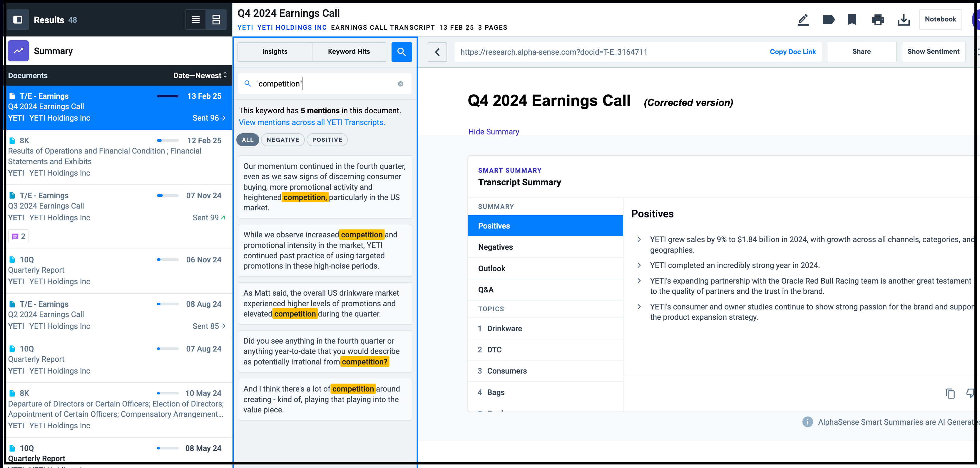This screenshot has width=980, height=468.
Task: Open topic 3 Consumers
Action: pos(545,371)
